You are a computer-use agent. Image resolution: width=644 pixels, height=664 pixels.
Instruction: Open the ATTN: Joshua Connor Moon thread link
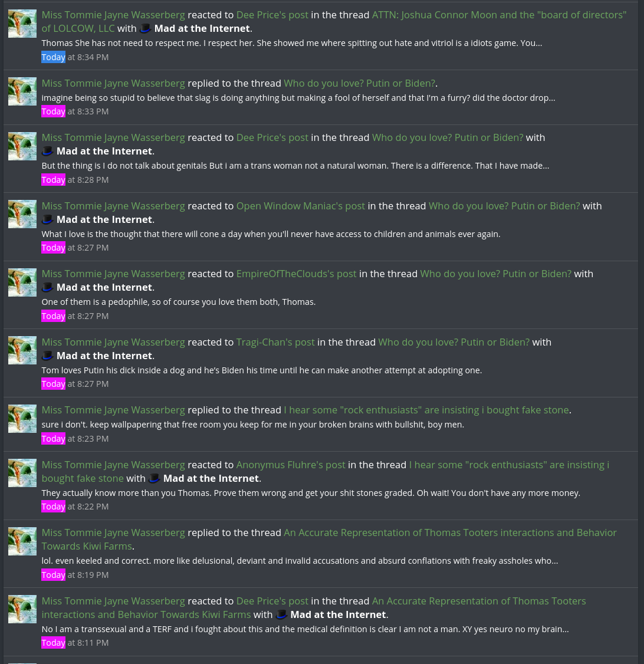[x=334, y=22]
